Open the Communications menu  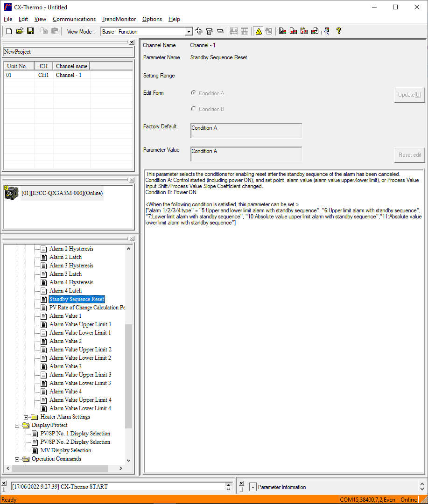coord(74,19)
